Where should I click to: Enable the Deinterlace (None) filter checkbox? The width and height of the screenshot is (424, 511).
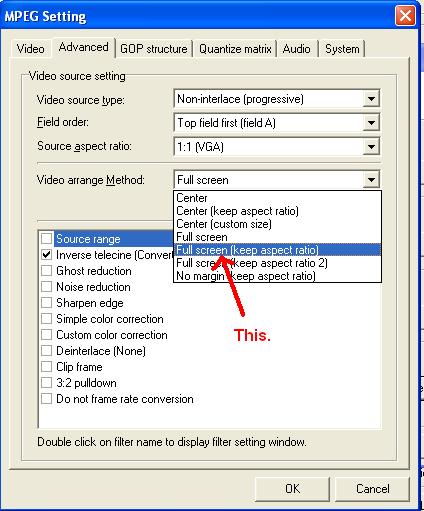pos(46,351)
